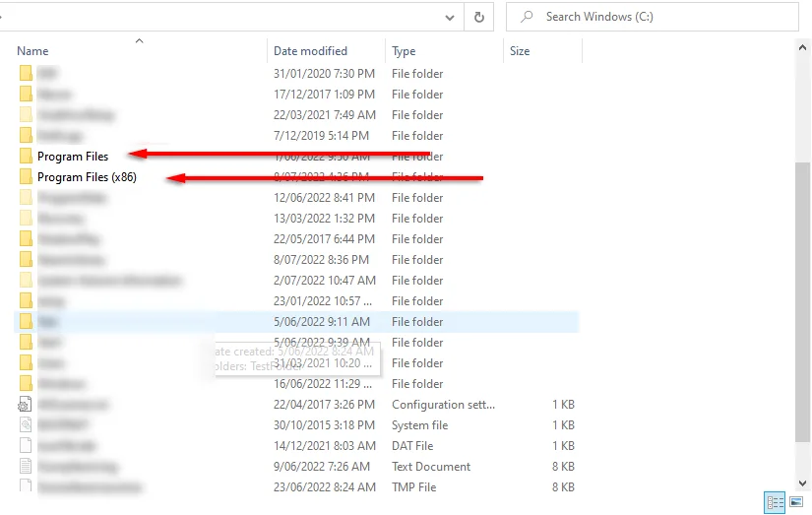This screenshot has width=812, height=515.
Task: Click the Search Windows (C:) field
Action: click(652, 17)
